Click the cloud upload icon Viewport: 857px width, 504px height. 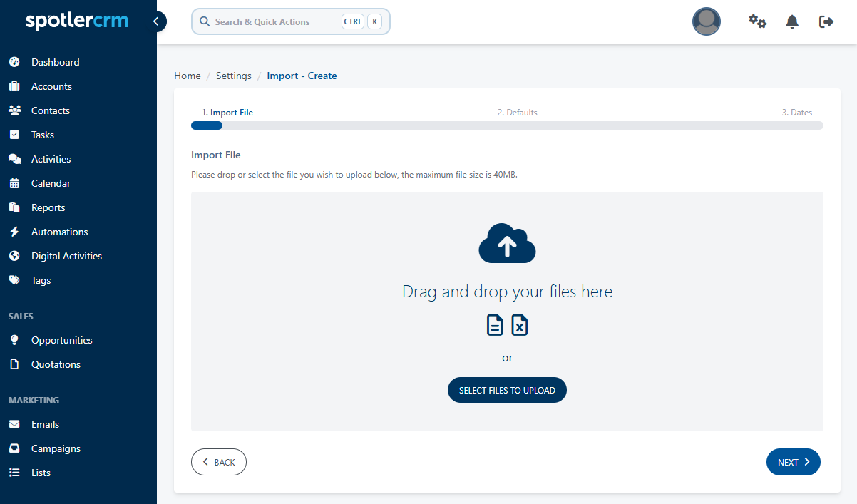(x=507, y=244)
